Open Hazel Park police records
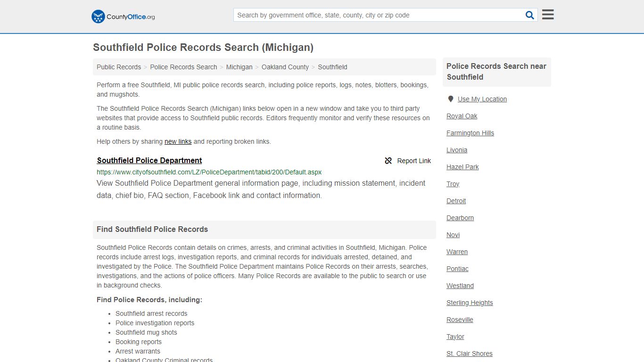This screenshot has width=644, height=362. [x=462, y=167]
